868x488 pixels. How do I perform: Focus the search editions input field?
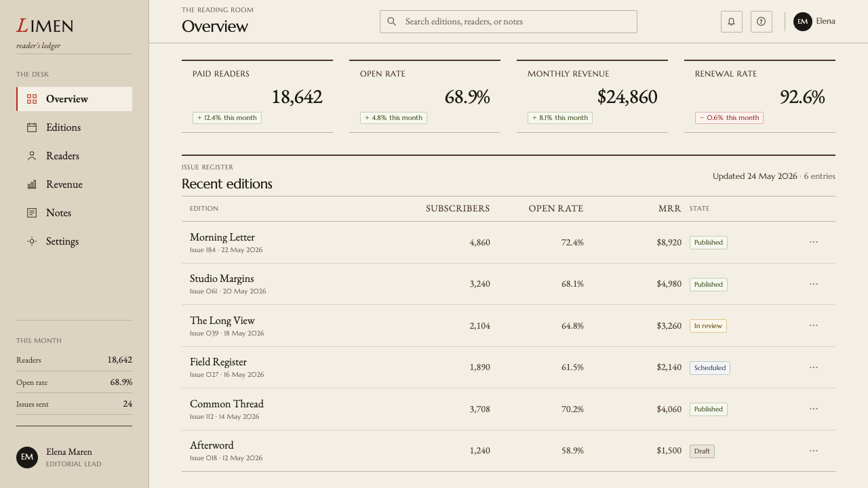tap(509, 22)
